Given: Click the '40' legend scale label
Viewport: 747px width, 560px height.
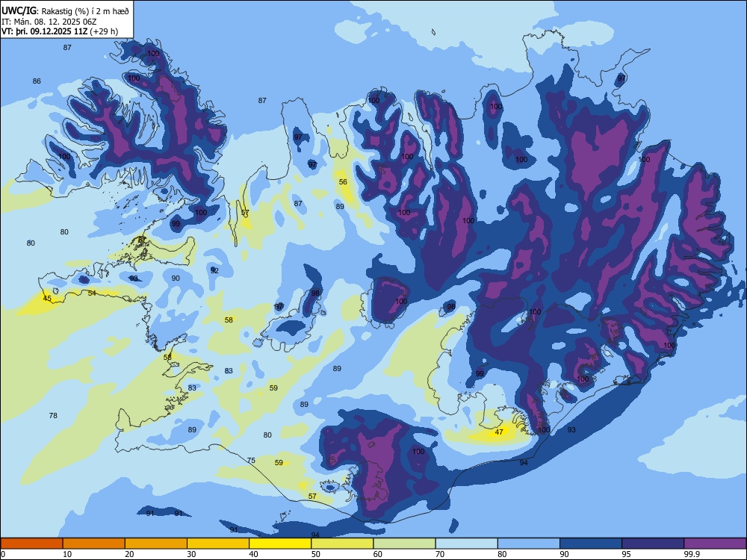Looking at the screenshot, I should pos(254,554).
